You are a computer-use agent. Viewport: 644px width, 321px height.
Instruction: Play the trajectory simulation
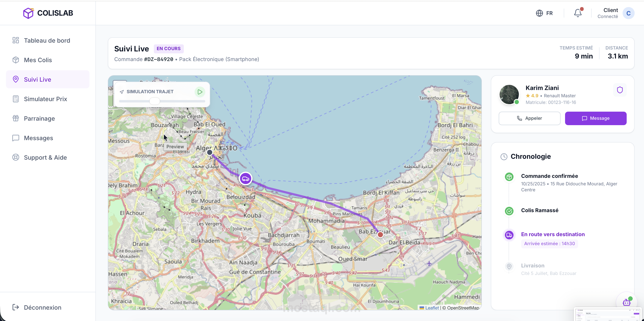200,92
